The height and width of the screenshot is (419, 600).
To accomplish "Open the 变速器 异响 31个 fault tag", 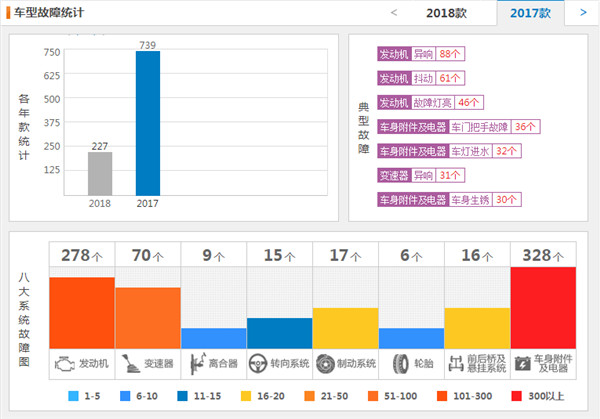I will [421, 175].
